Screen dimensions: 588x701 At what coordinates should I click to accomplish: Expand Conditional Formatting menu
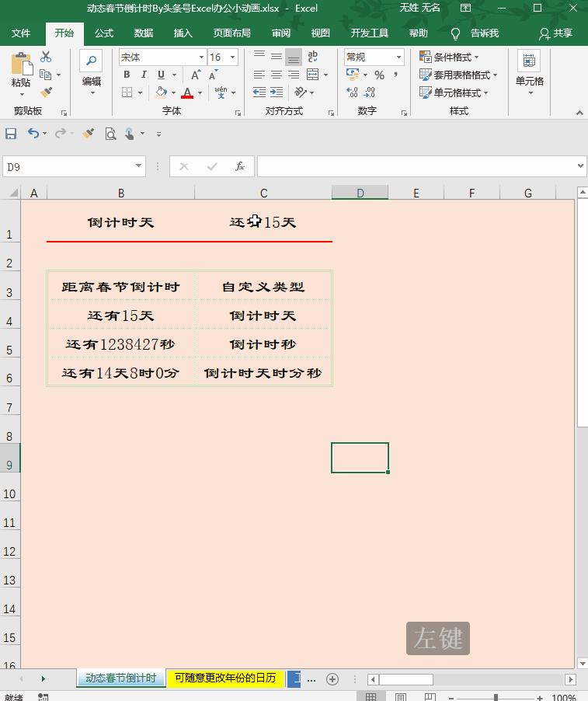[450, 57]
